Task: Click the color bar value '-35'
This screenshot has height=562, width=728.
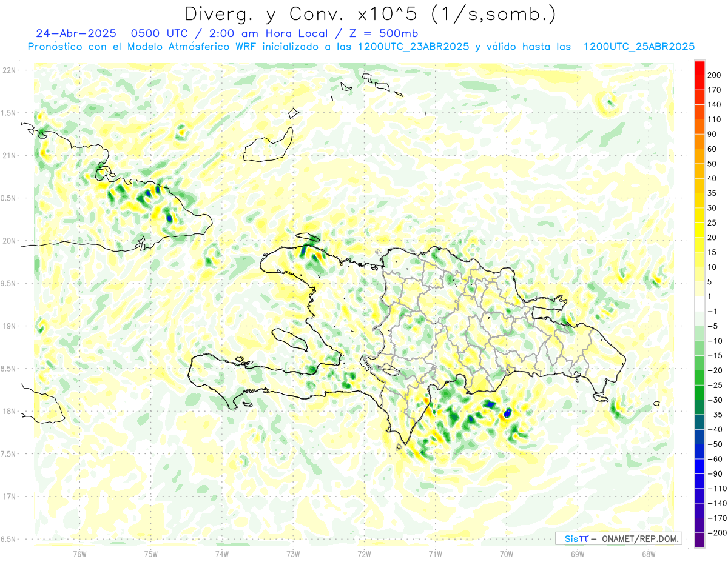Action: [716, 415]
